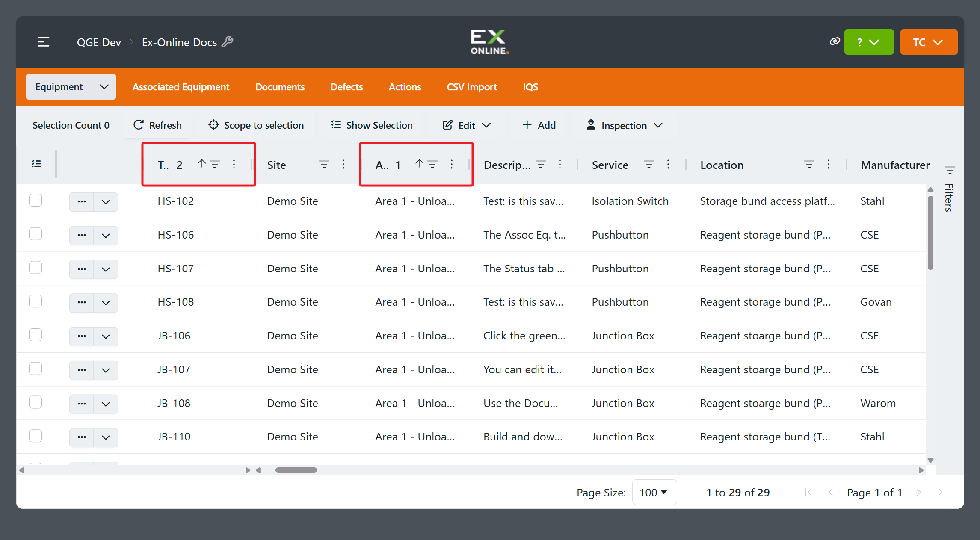Screen dimensions: 980x540
Task: Open the hamburger navigation menu
Action: [43, 42]
